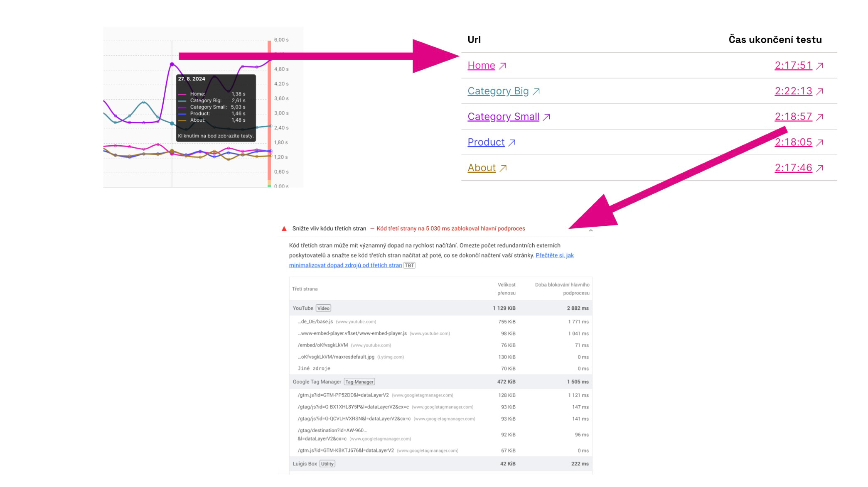The height and width of the screenshot is (487, 868).
Task: Click the TBT badge label
Action: point(409,265)
